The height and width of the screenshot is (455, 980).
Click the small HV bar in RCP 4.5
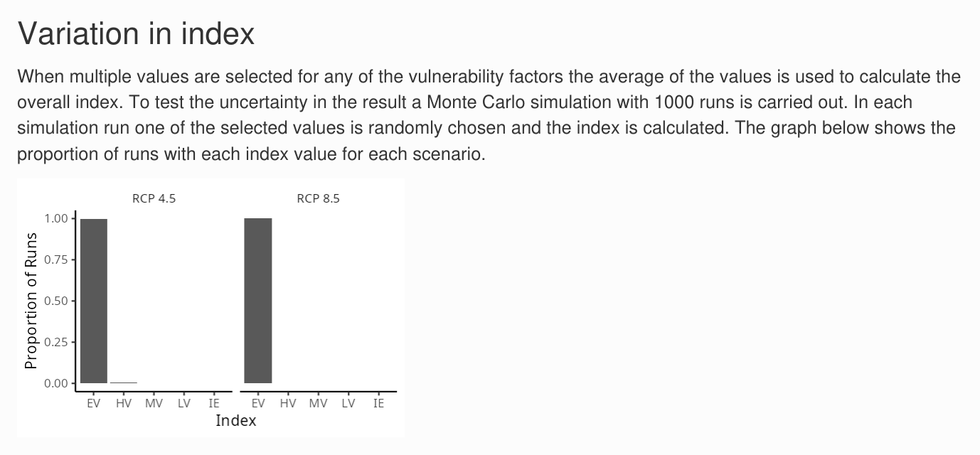click(124, 382)
